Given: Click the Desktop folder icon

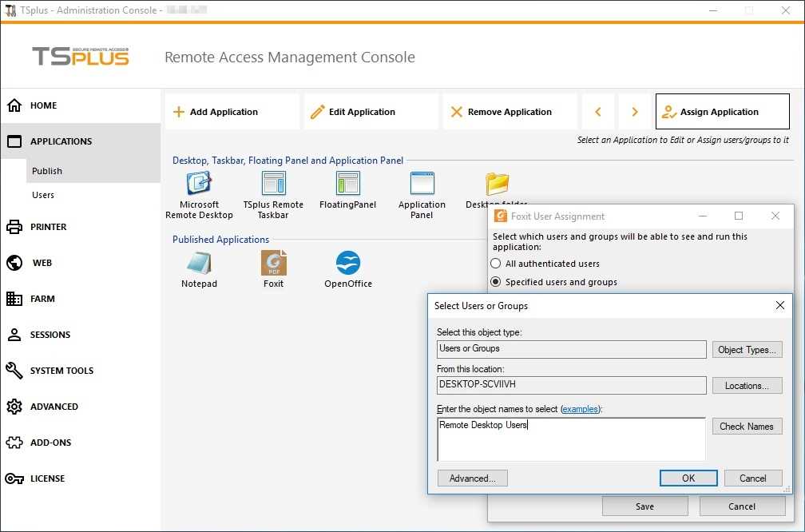Looking at the screenshot, I should point(497,185).
